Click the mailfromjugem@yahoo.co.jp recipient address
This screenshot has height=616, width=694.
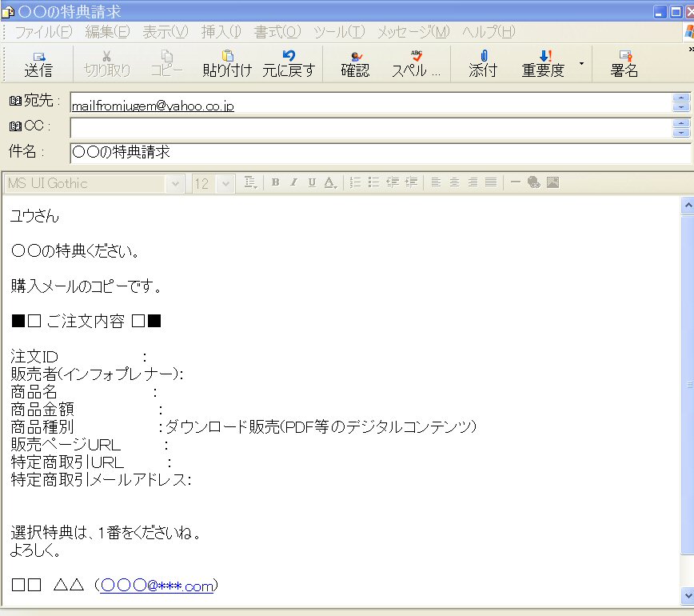(x=153, y=106)
